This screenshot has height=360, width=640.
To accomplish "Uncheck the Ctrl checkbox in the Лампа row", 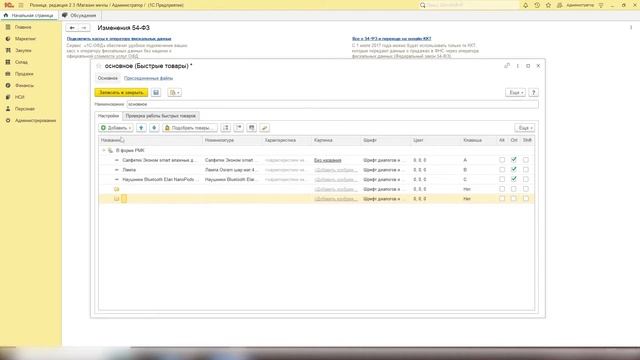I will 514,169.
